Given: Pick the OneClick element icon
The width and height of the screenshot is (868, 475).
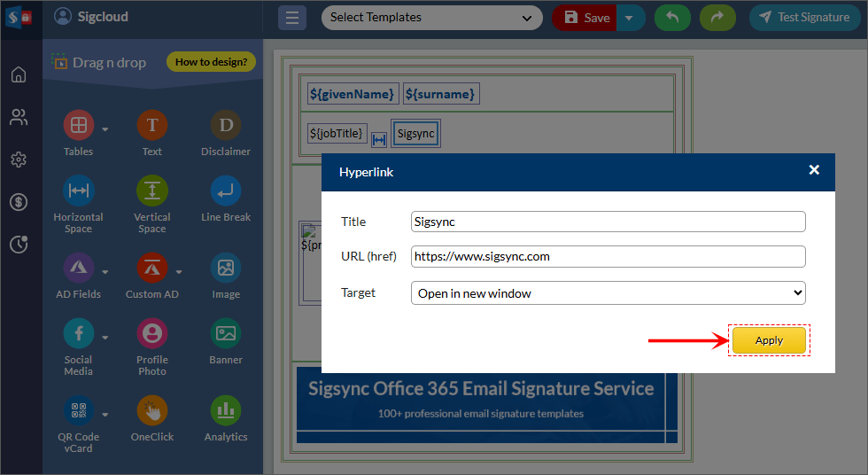Looking at the screenshot, I should (151, 411).
